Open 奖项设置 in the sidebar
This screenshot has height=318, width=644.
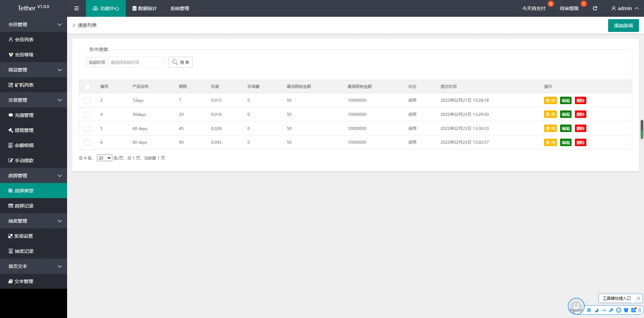point(23,236)
